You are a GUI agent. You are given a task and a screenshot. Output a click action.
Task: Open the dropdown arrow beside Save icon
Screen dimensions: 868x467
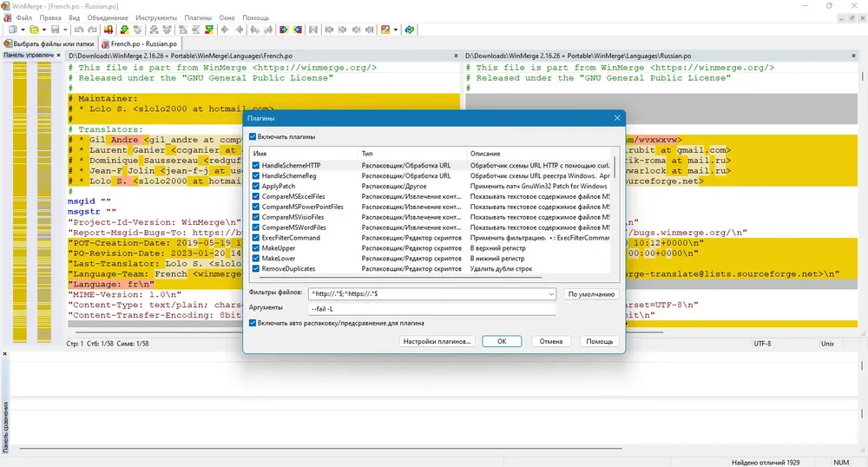65,30
